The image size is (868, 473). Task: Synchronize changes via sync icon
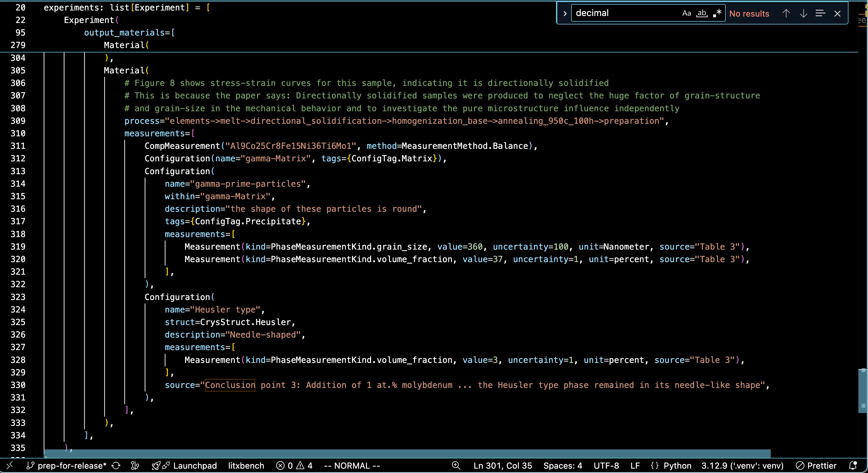click(x=116, y=466)
